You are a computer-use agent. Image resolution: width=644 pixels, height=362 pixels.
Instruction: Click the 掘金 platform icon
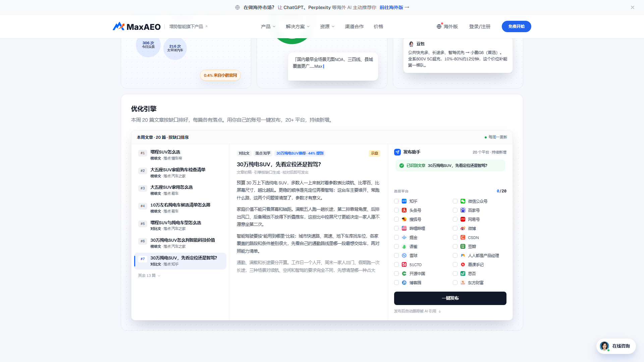[404, 237]
